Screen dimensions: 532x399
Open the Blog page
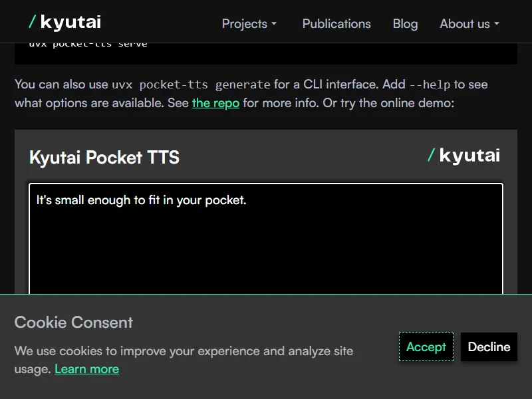coord(405,24)
